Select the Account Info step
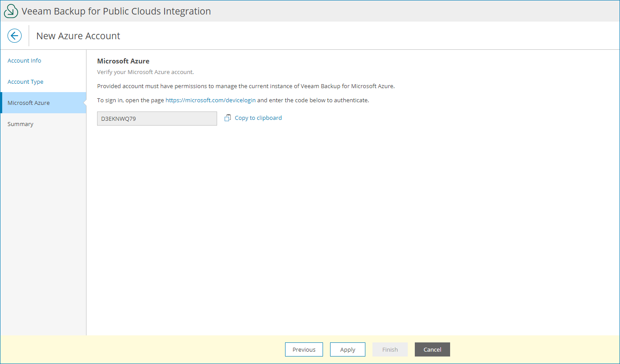 tap(24, 60)
